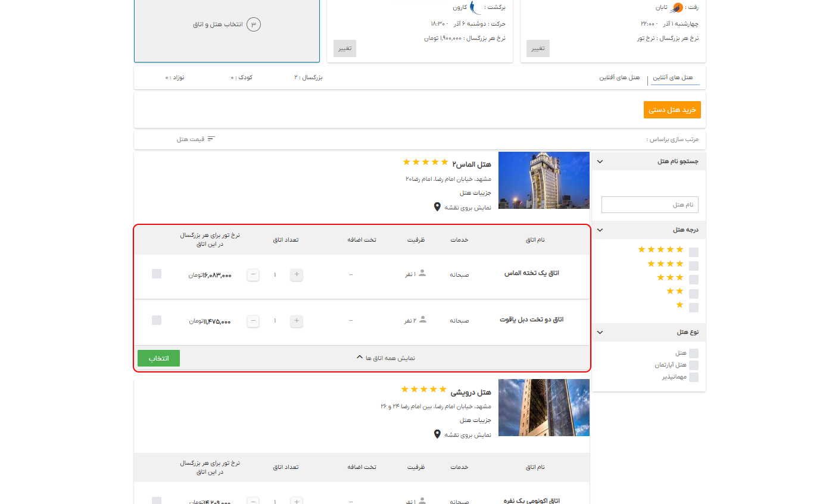Image resolution: width=829 pixels, height=504 pixels.
Task: Collapse the جستجو نام هتل panel
Action: pyautogui.click(x=600, y=161)
